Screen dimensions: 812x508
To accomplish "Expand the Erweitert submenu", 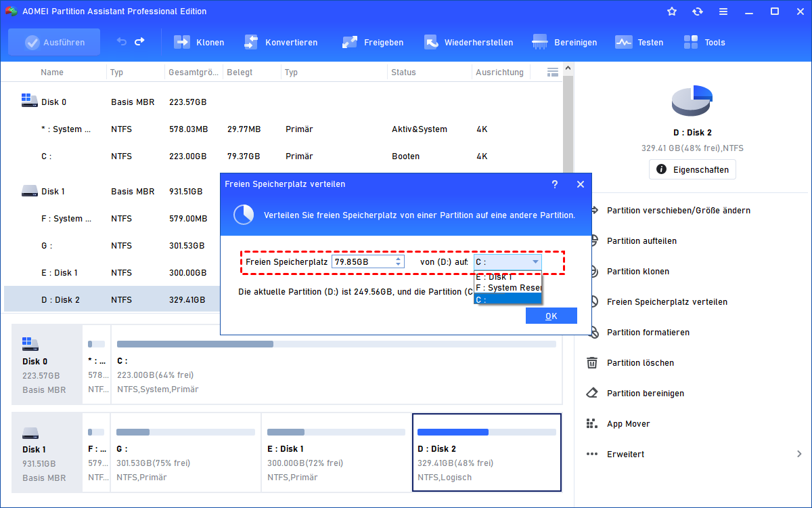I will tap(799, 454).
